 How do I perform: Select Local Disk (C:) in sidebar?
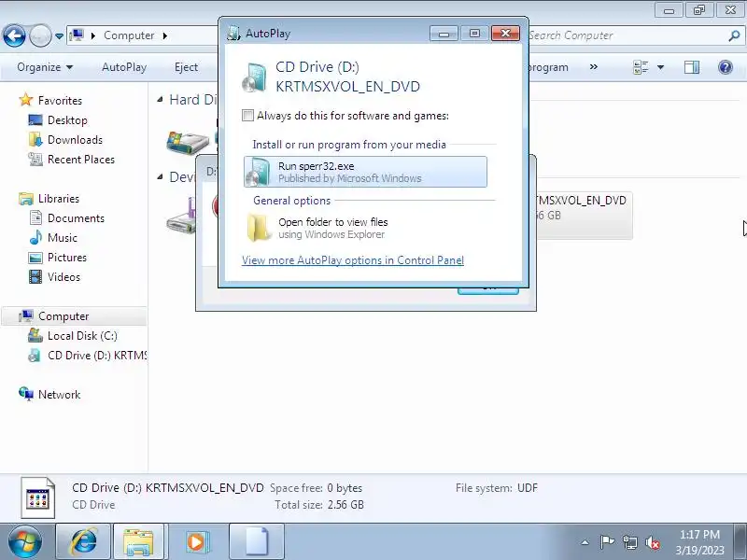coord(82,336)
